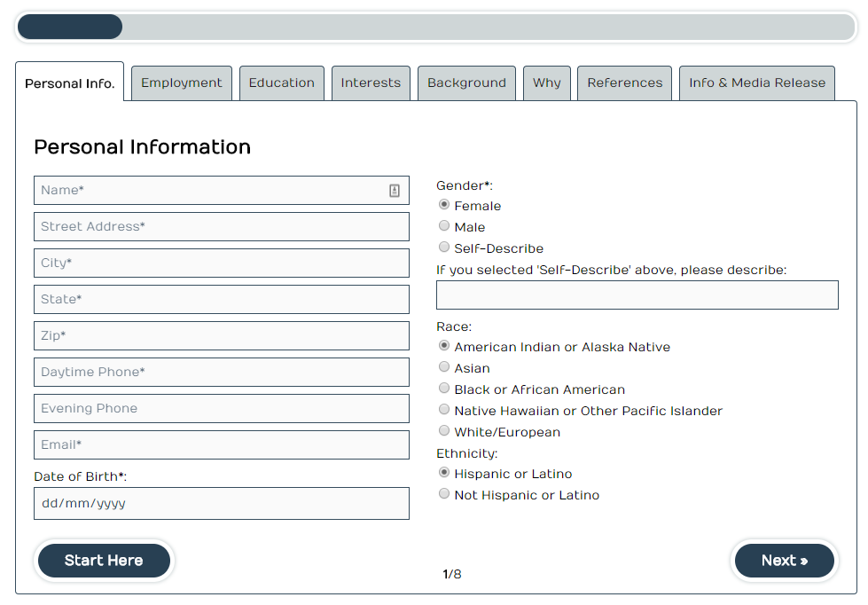Open the Info & Media Release tab
Viewport: 868px width, 605px height.
756,83
